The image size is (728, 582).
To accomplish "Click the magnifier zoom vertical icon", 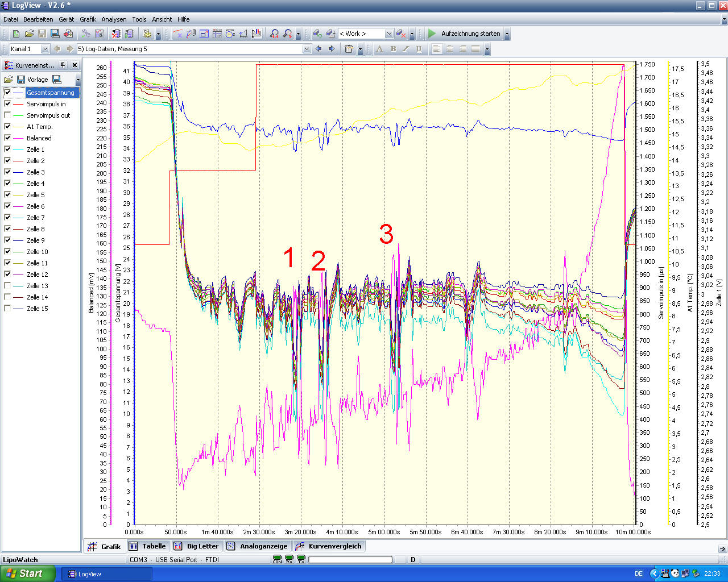I will click(288, 34).
